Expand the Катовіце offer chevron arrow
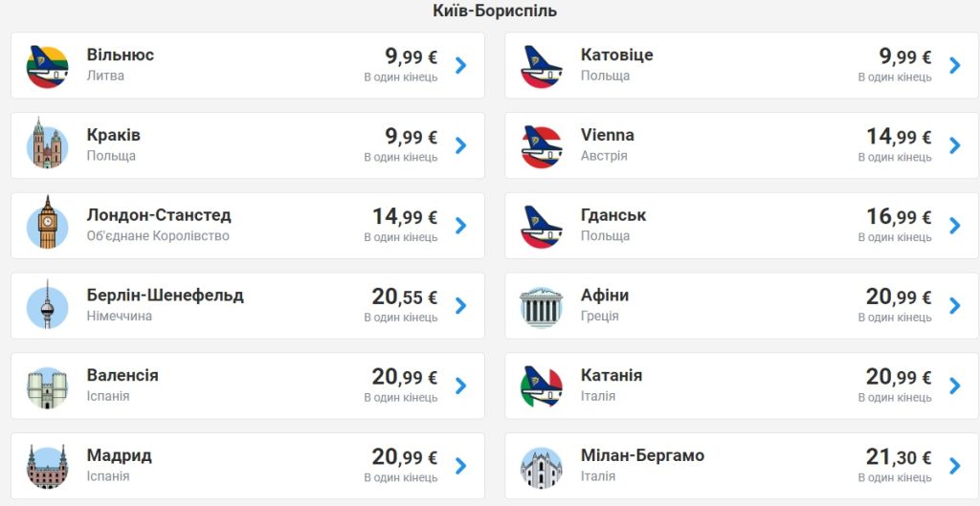 [x=954, y=65]
